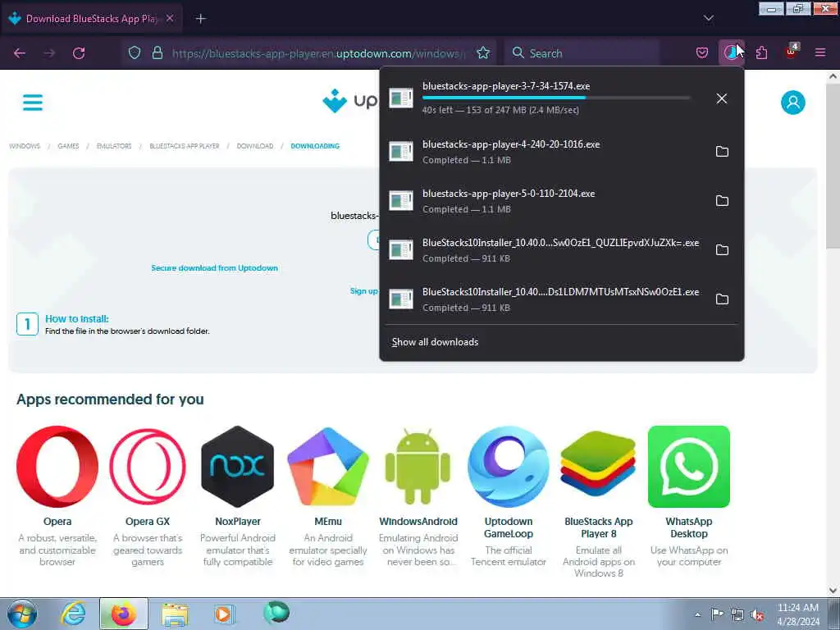Open BlueStacks App Player 8 icon

[x=598, y=464]
